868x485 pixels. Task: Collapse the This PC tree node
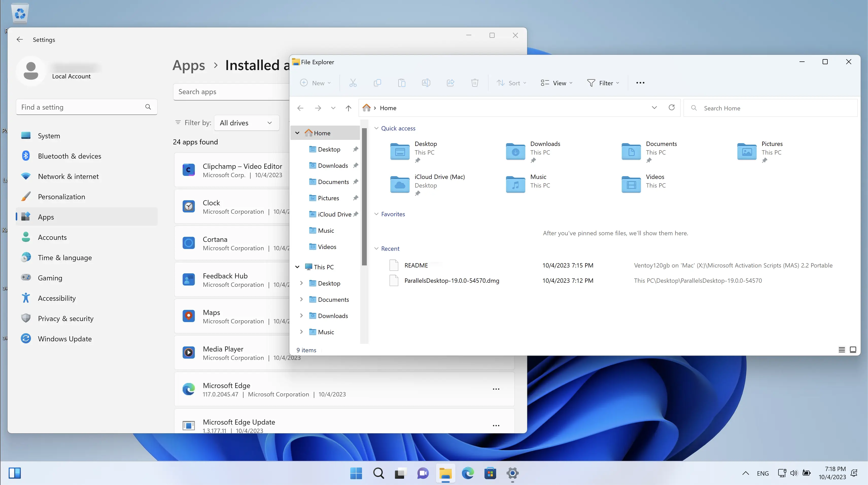297,267
